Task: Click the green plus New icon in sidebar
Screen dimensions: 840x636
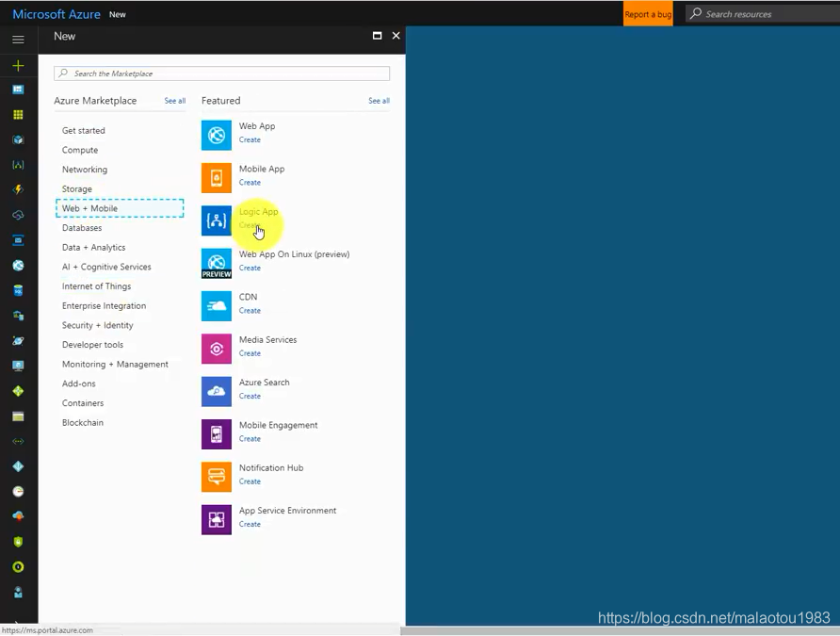Action: [18, 65]
